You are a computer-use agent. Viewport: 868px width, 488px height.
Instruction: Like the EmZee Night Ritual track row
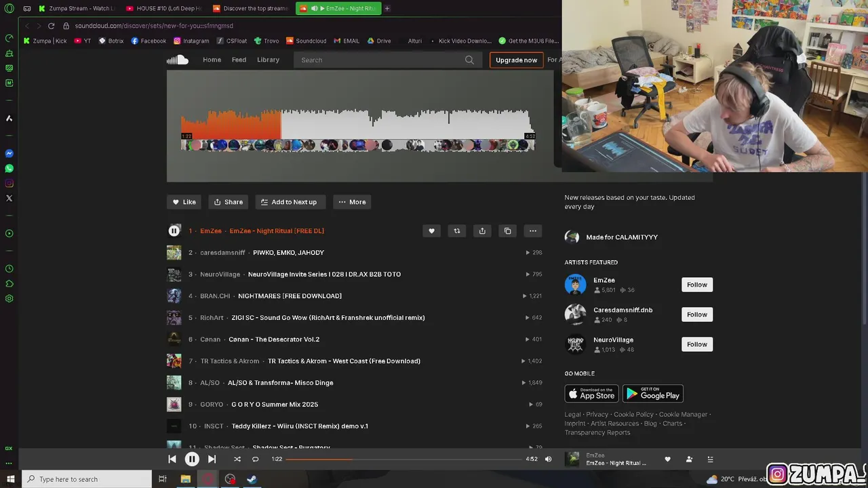tap(431, 231)
